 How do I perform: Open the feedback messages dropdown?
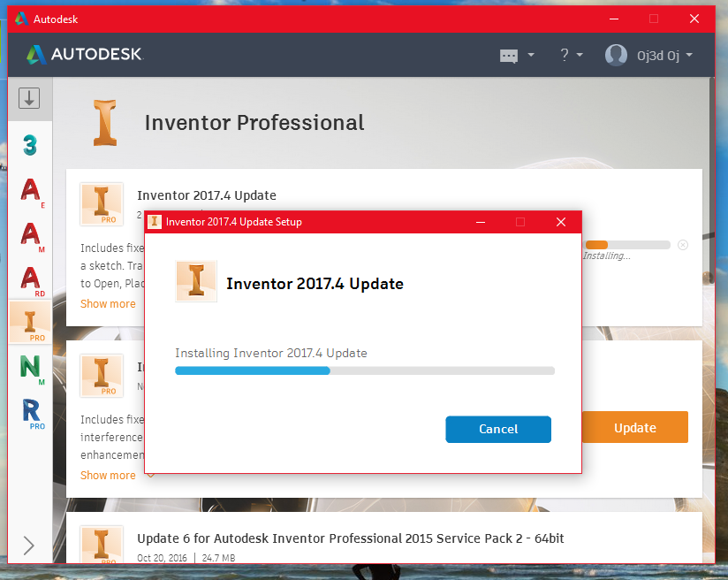pyautogui.click(x=517, y=55)
